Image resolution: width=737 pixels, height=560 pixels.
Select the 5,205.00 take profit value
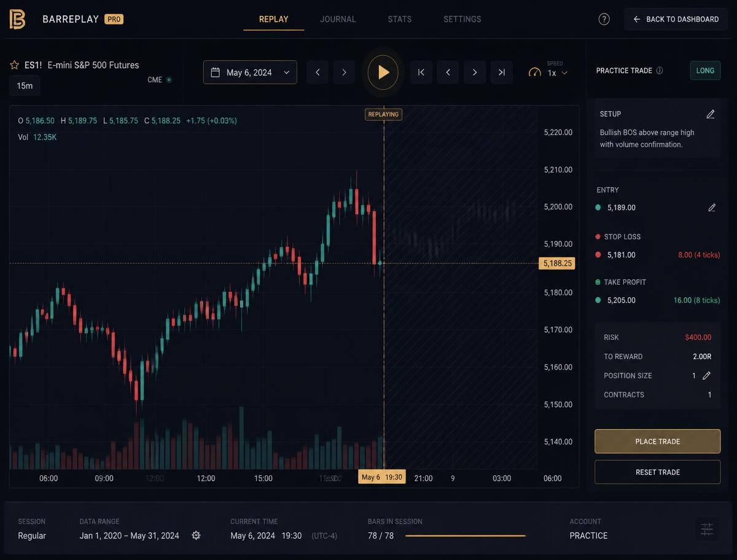point(622,300)
